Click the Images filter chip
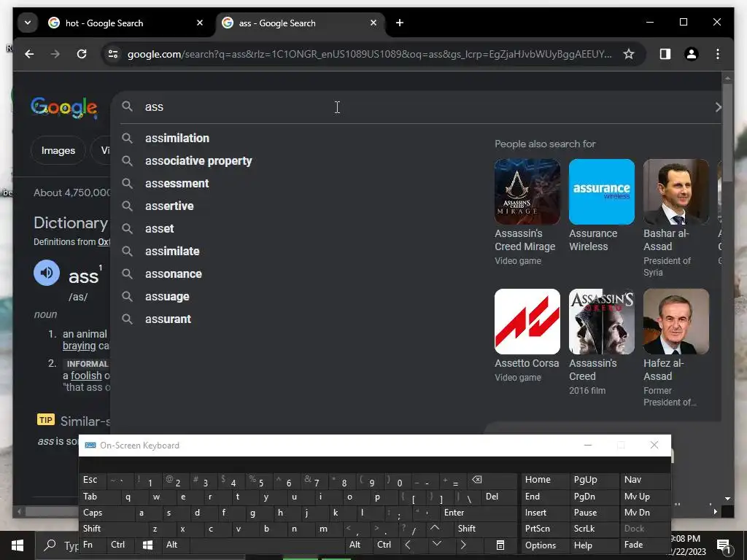The width and height of the screenshot is (747, 560). (58, 150)
